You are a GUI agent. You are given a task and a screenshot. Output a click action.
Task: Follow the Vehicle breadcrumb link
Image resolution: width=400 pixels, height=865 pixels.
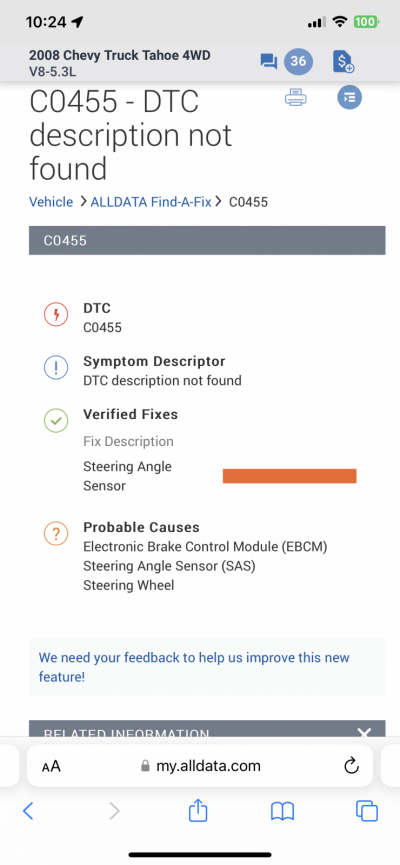51,202
